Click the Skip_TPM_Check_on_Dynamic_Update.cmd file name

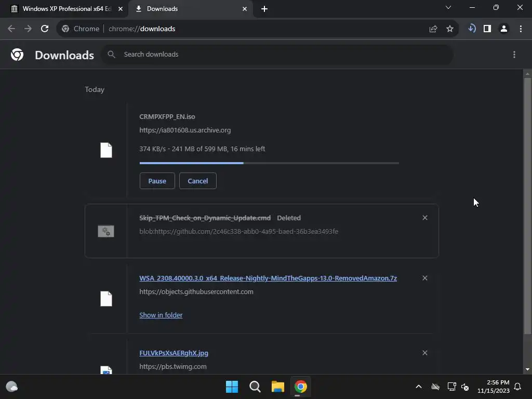(x=205, y=218)
